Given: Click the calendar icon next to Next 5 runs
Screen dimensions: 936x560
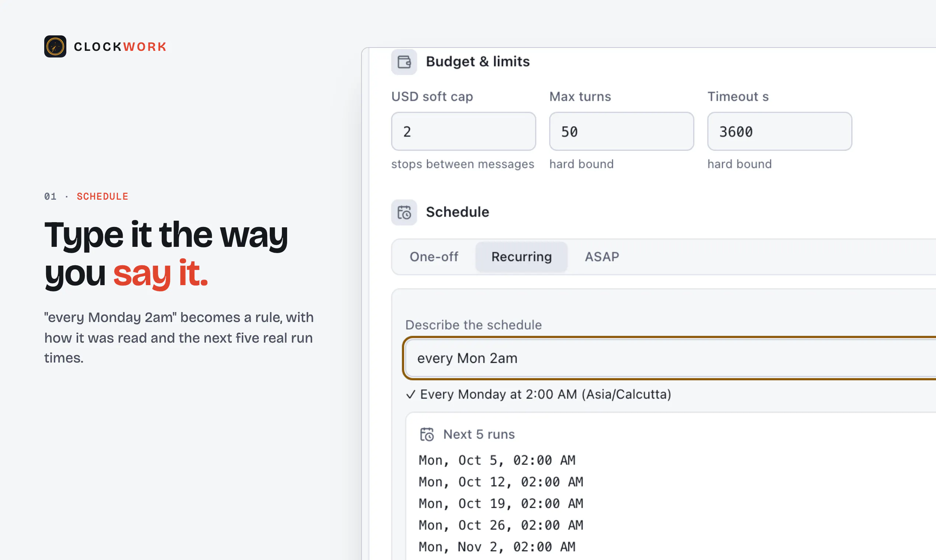Looking at the screenshot, I should click(427, 434).
